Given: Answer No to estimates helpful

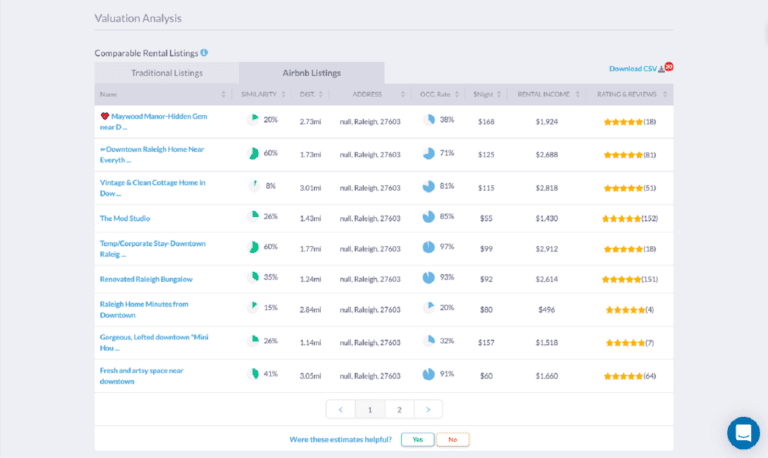Looking at the screenshot, I should coord(452,439).
